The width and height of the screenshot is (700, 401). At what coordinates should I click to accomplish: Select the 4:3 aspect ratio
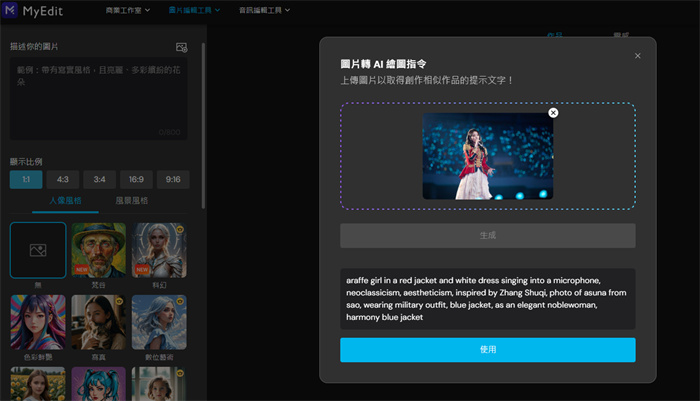click(62, 180)
